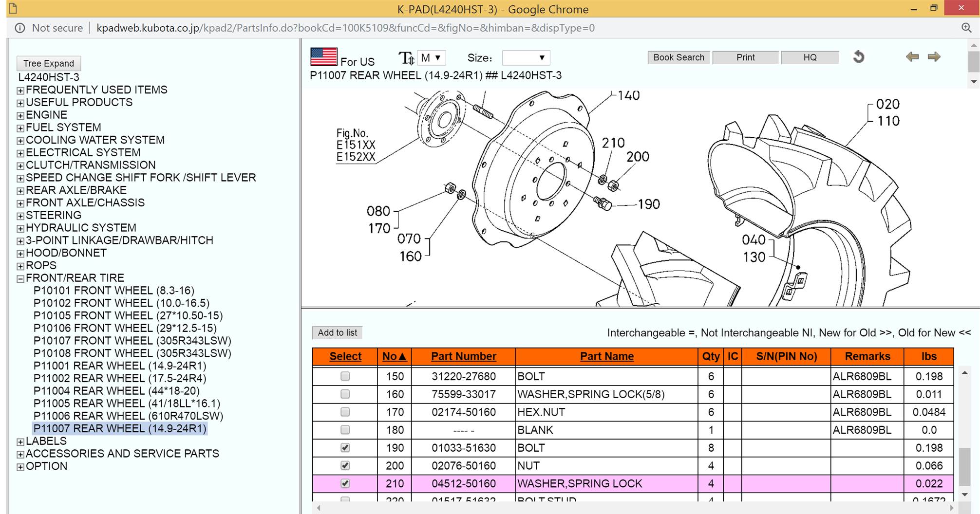
Task: Click the Tree Expand button
Action: [x=49, y=63]
